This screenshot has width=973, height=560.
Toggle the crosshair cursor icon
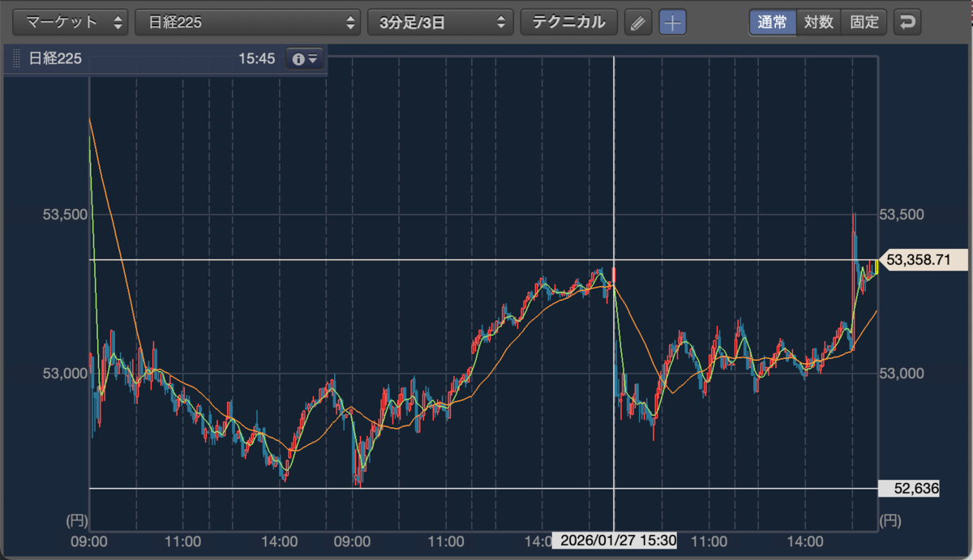pyautogui.click(x=672, y=23)
